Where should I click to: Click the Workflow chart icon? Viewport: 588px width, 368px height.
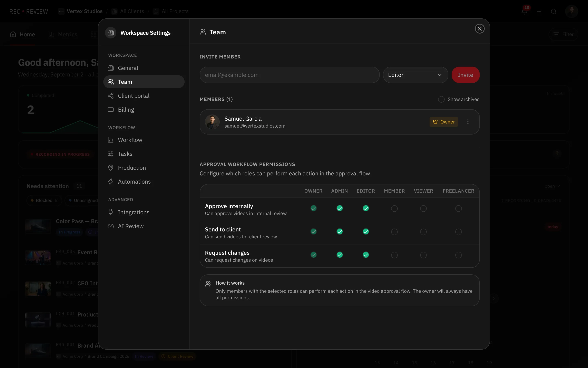pos(110,140)
